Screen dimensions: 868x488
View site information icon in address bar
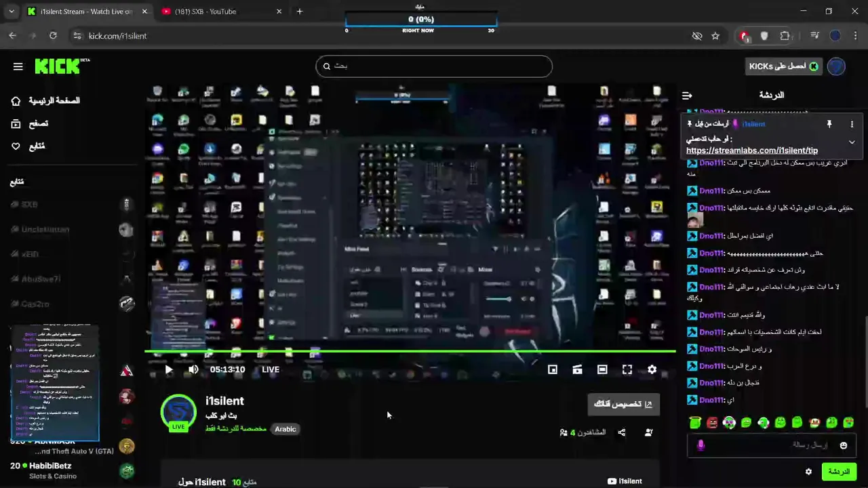[77, 36]
